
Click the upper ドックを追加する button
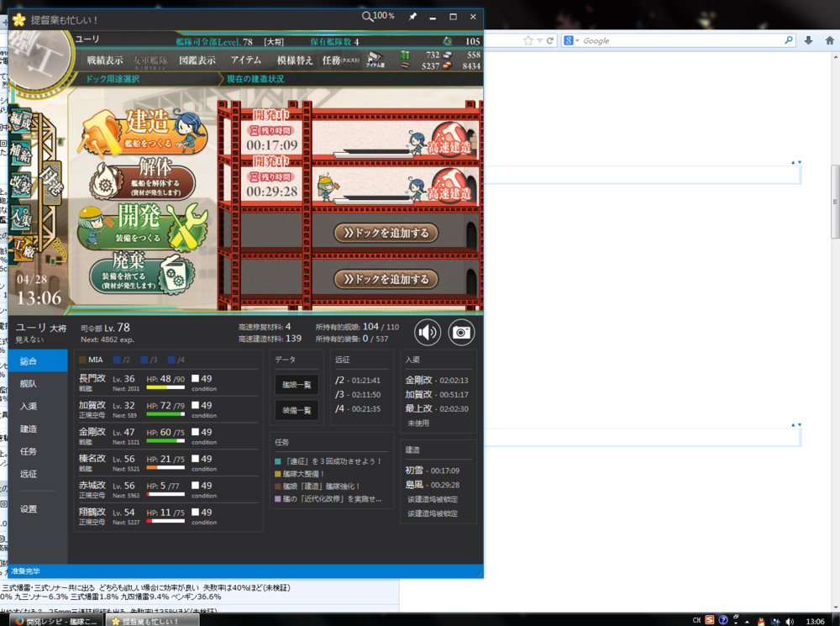coord(386,233)
